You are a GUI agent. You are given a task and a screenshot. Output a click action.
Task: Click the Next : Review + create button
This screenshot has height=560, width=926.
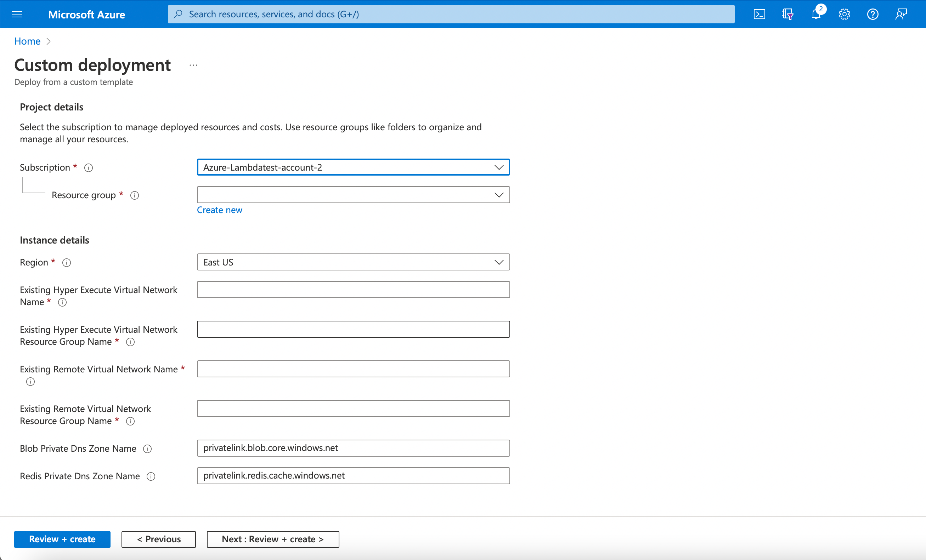click(273, 539)
